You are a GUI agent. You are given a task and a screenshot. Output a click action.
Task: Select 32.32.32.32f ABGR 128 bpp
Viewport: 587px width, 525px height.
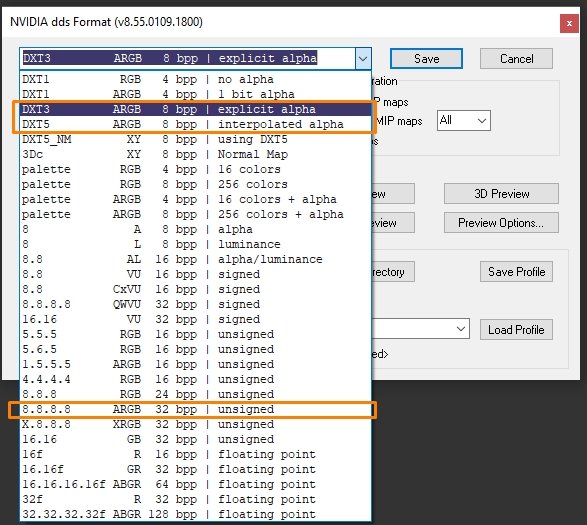[195, 514]
